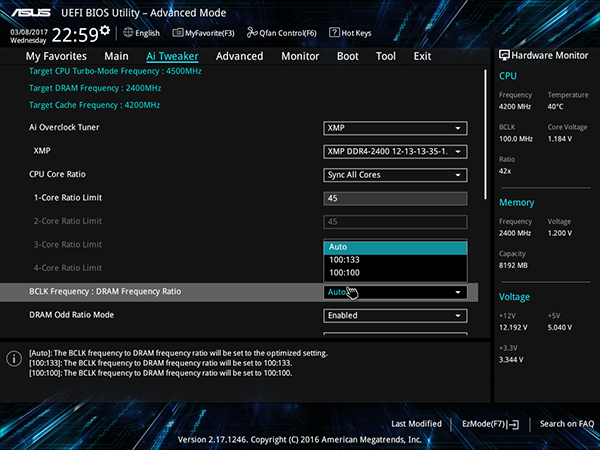Click the DRAM Odd Ratio Mode label
The image size is (600, 450).
(72, 315)
